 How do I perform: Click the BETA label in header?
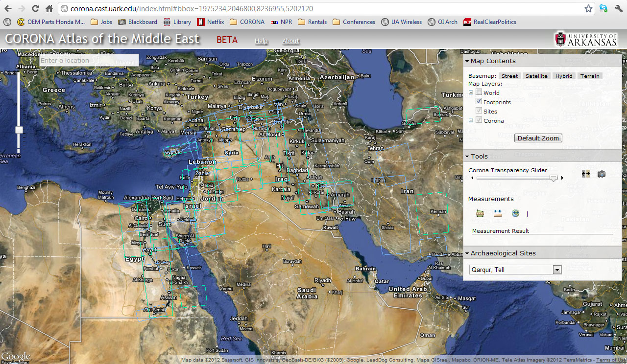[x=227, y=40]
